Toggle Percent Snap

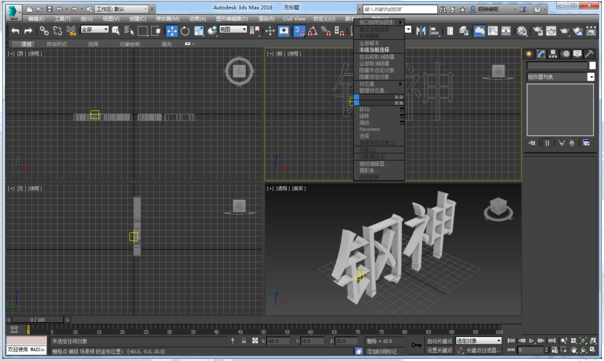tap(326, 31)
